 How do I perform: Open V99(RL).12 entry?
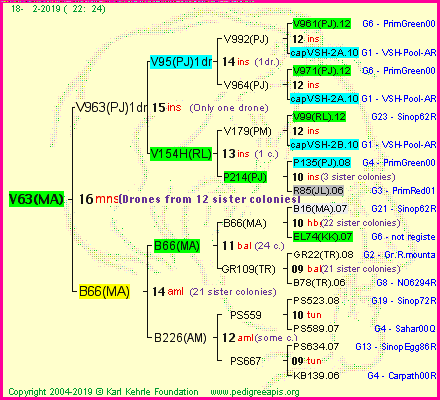coord(319,117)
